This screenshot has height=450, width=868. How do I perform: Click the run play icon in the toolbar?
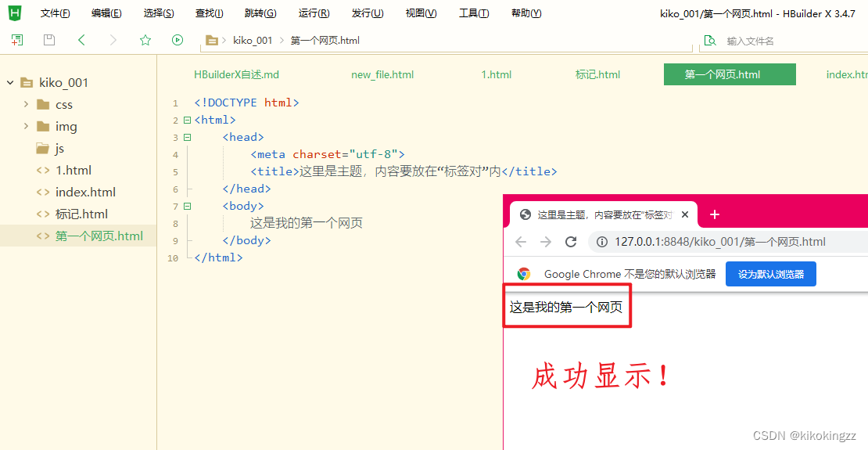point(178,40)
